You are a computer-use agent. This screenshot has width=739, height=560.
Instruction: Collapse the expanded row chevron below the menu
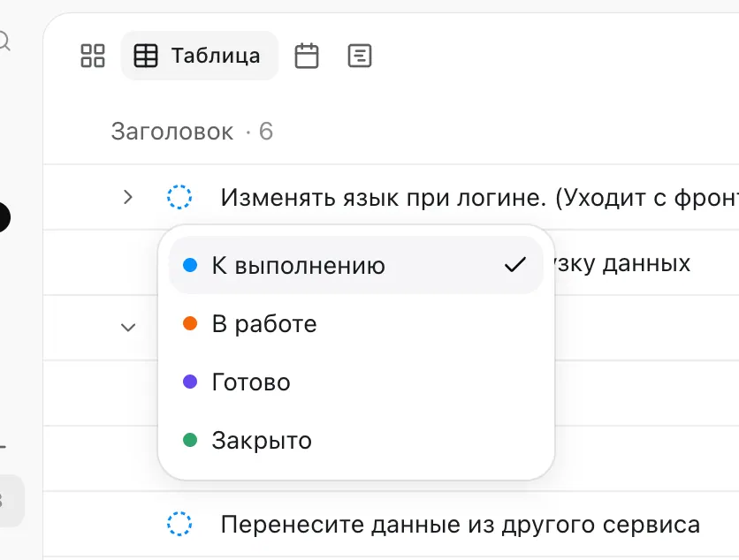[127, 328]
